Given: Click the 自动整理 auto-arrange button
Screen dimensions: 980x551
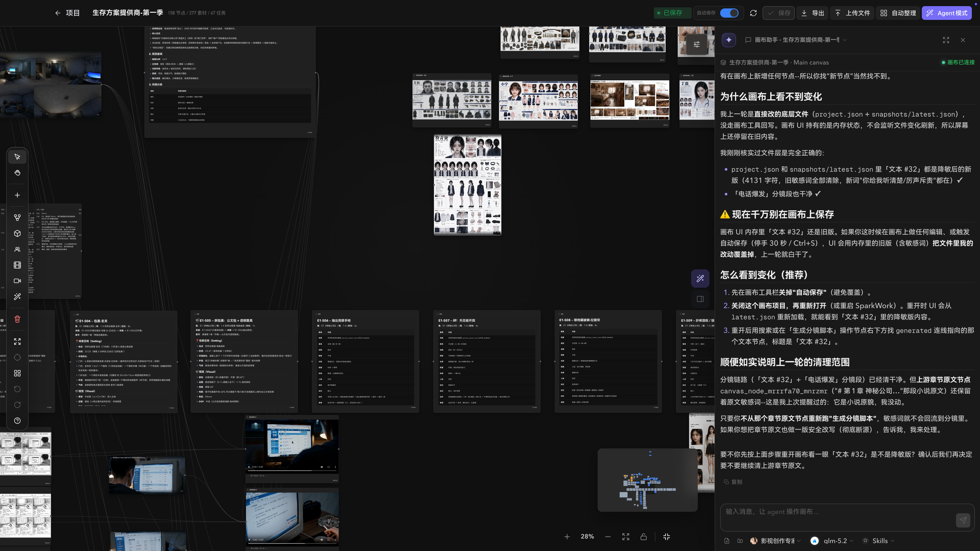Looking at the screenshot, I should coord(898,13).
